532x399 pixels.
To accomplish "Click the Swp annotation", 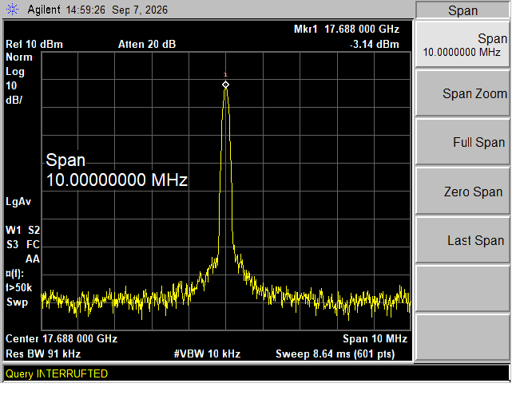I will (17, 302).
